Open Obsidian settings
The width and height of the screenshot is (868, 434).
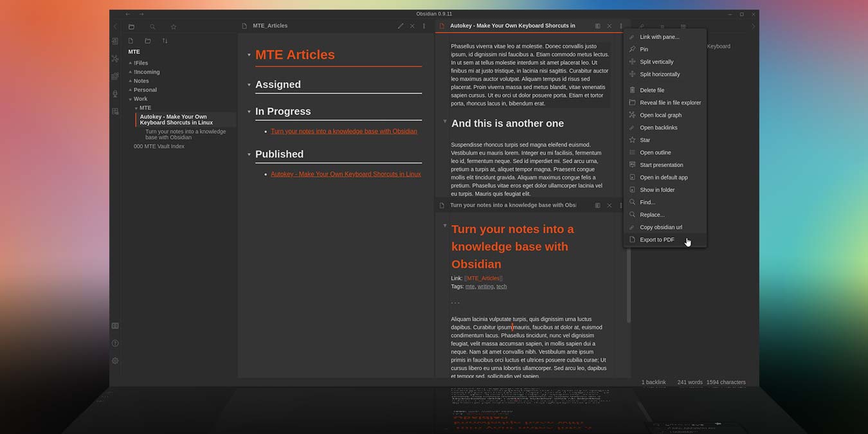coord(115,360)
